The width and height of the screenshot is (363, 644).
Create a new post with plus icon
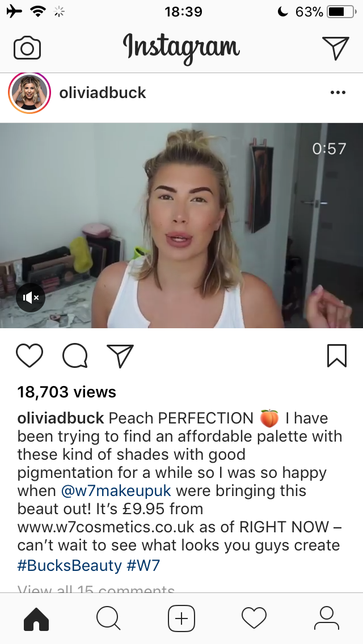point(181,618)
